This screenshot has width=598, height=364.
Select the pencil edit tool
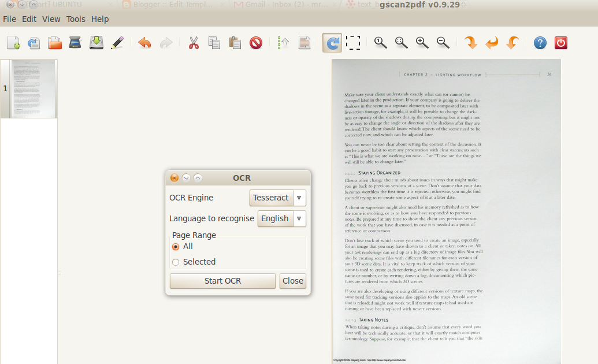click(x=117, y=42)
